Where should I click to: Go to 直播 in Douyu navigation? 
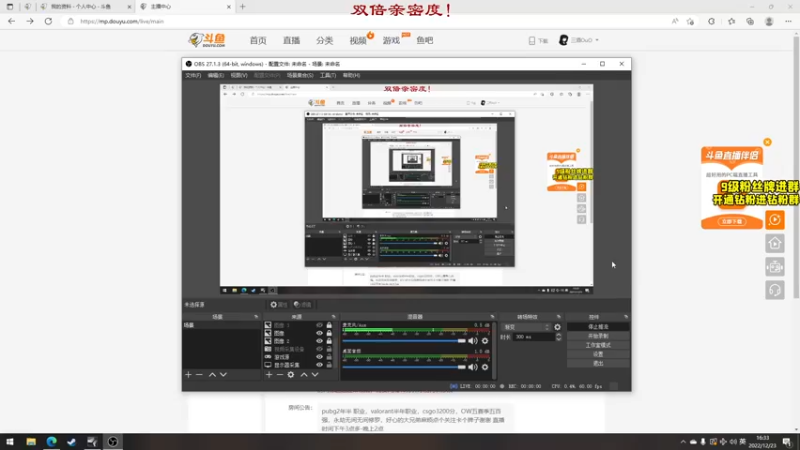pyautogui.click(x=291, y=40)
